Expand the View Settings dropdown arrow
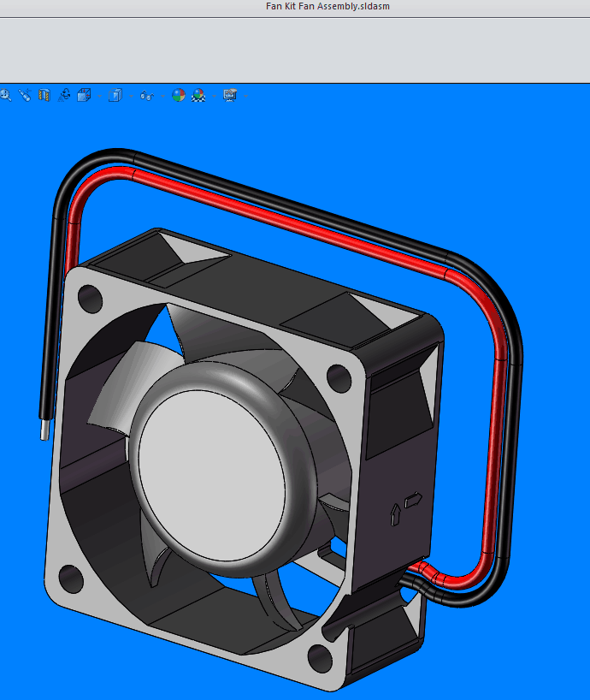Viewport: 590px width, 700px height. 245,96
